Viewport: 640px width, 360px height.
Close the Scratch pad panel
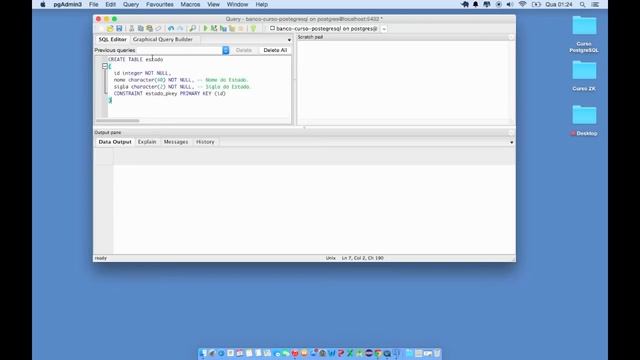coord(511,37)
